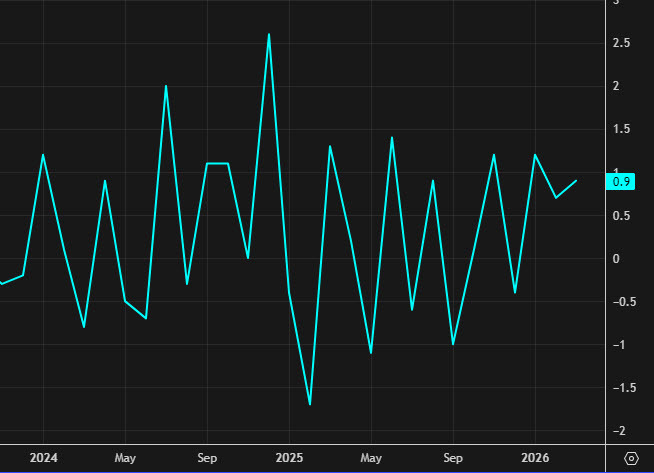Click the 0 price scale label
Screen dimensions: 654x473
(616, 259)
